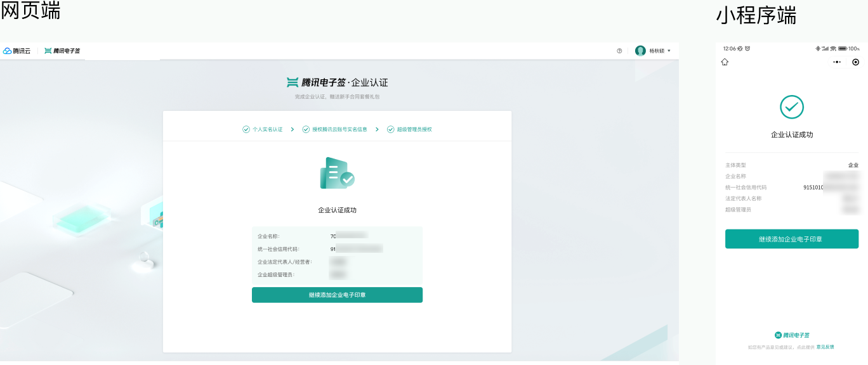Click web 继续添加企业电子印章 button
The width and height of the screenshot is (868, 365).
pos(337,295)
